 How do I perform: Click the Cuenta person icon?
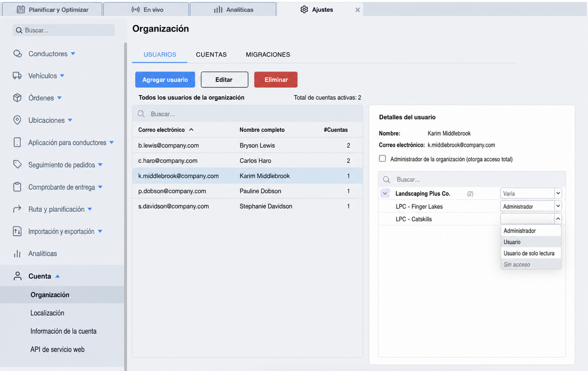tap(17, 276)
